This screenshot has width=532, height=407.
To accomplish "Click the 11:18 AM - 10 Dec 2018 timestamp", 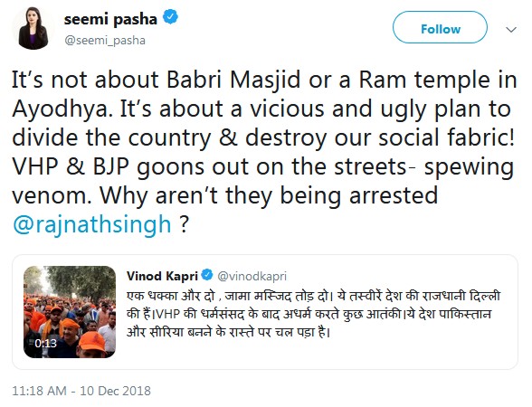I will point(81,391).
